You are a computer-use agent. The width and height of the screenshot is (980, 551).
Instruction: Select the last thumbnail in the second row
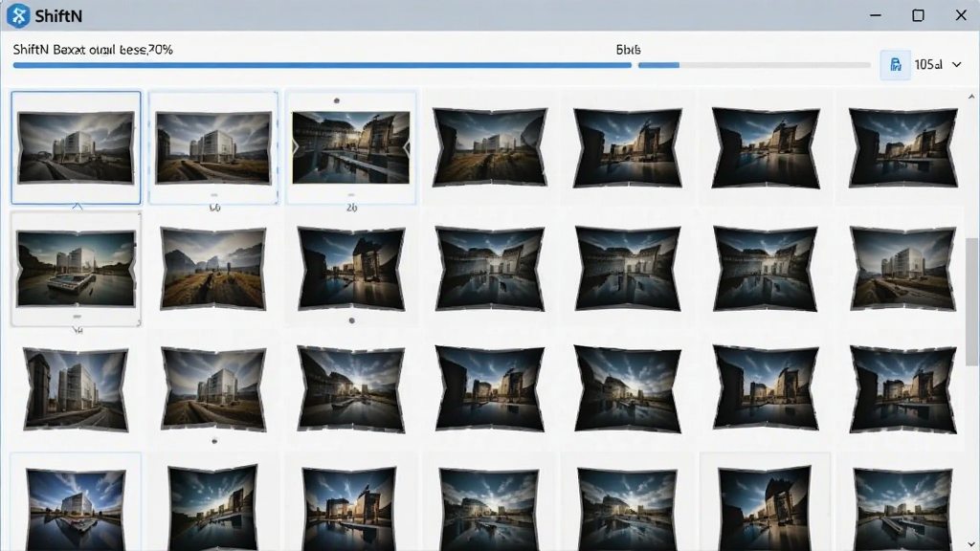[903, 269]
